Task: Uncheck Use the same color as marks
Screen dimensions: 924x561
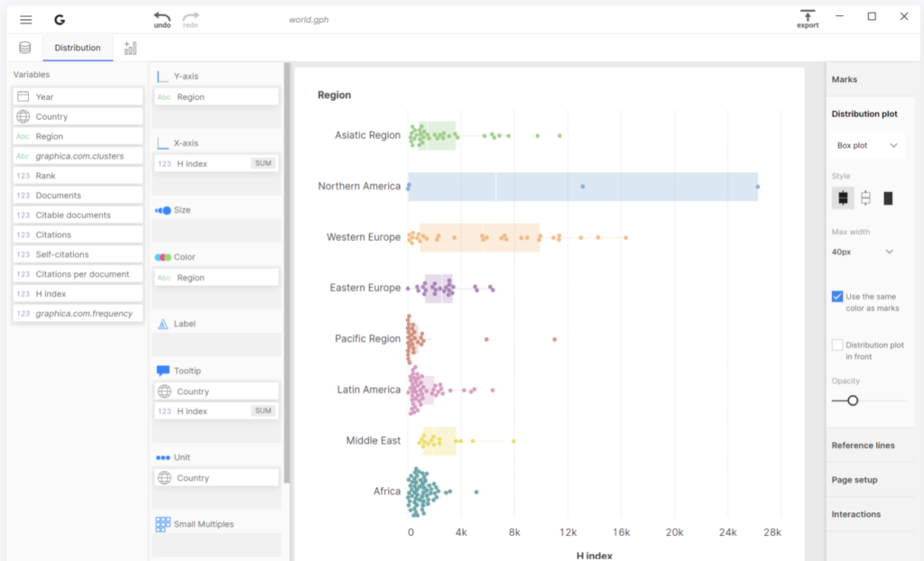Action: click(x=837, y=297)
